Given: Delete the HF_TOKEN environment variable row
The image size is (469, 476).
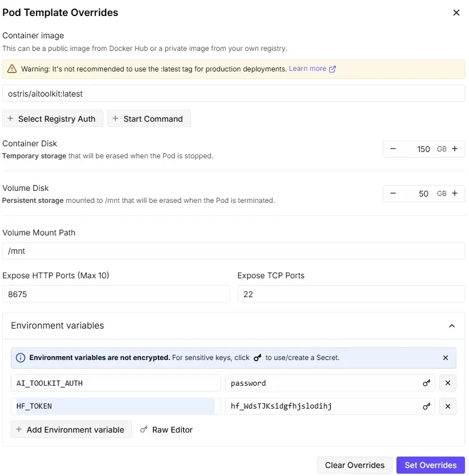Looking at the screenshot, I should (448, 406).
